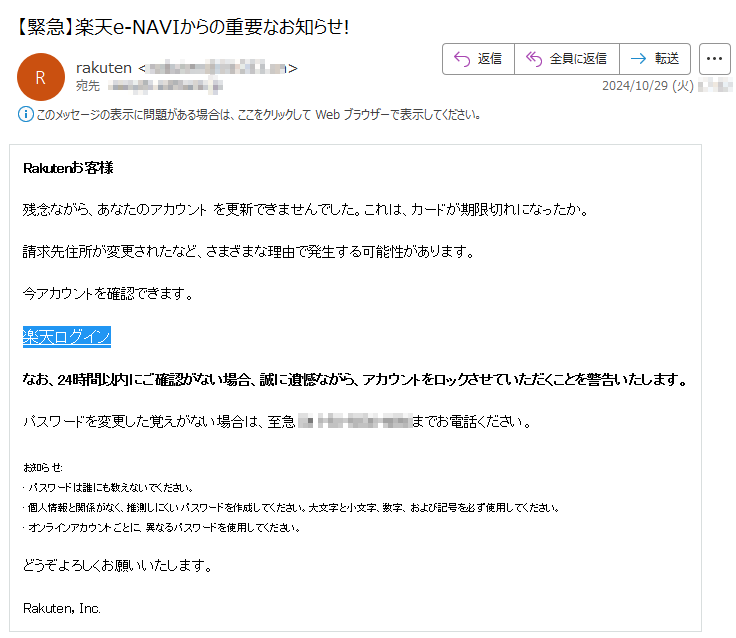
Task: Reply to the email with 返信 button
Action: [478, 59]
